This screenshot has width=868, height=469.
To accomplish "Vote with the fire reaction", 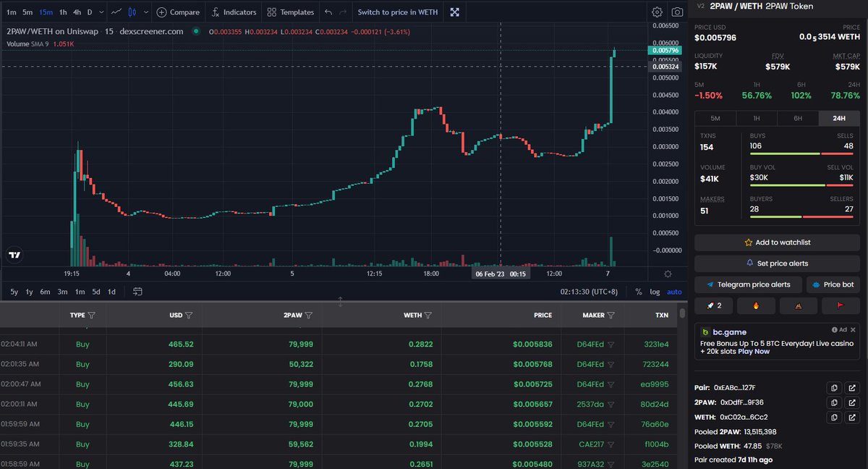I will coord(756,305).
